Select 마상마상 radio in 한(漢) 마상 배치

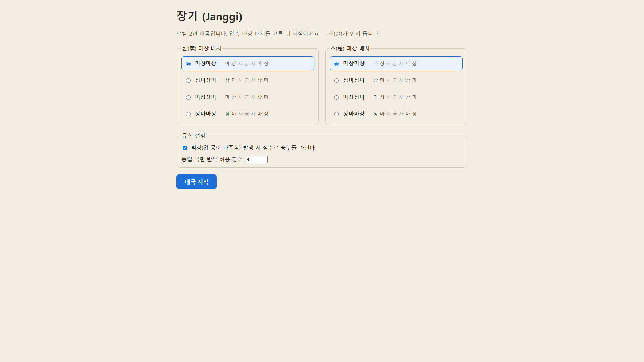[188, 64]
